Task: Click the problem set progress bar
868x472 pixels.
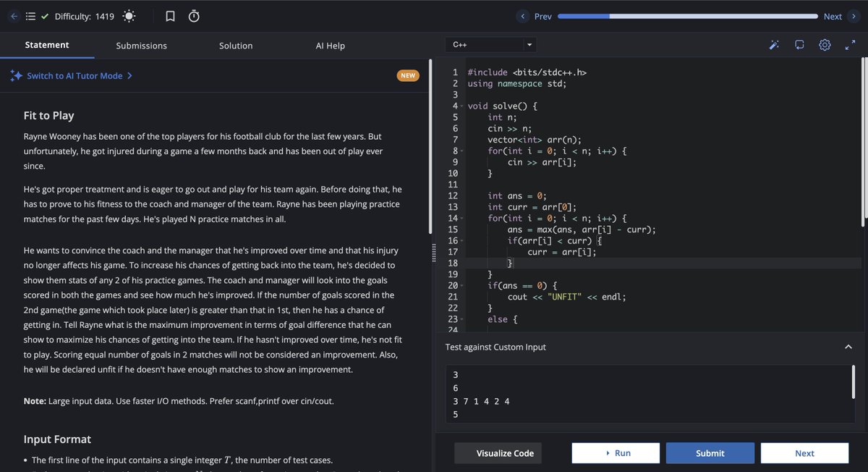Action: pyautogui.click(x=687, y=16)
